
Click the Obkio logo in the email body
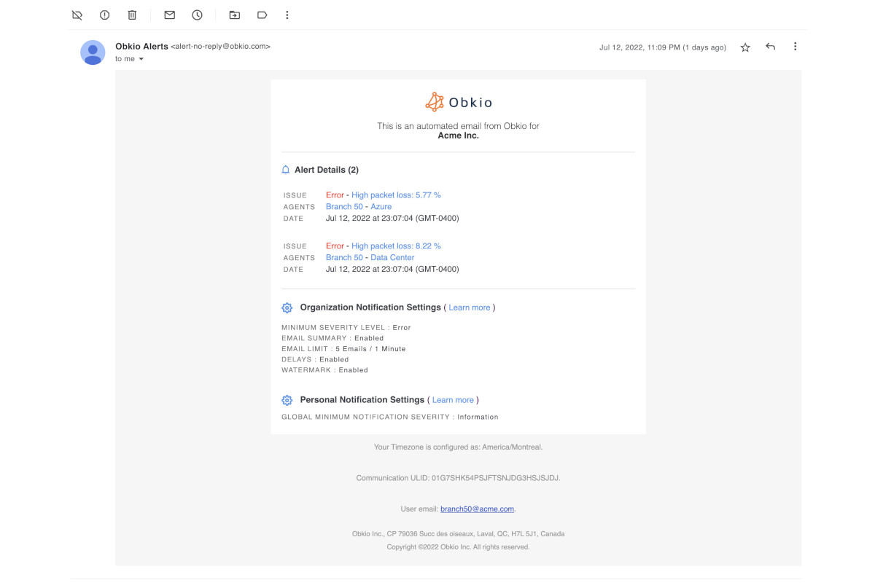(x=458, y=102)
